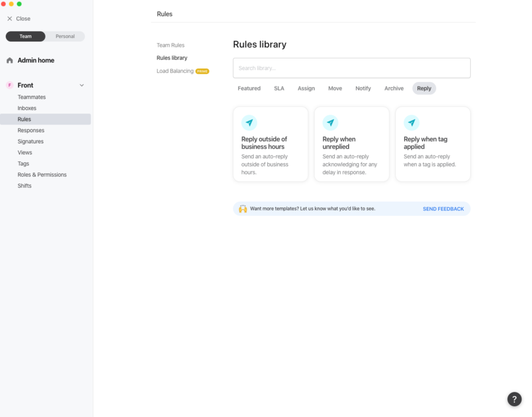Viewport: 532px width, 417px height.
Task: Click the Front team avatar icon
Action: 9,85
